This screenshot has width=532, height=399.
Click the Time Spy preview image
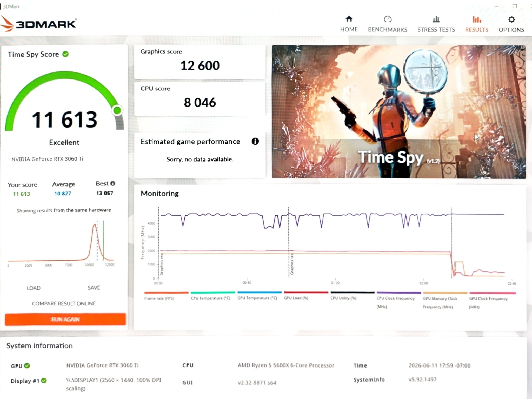click(399, 112)
